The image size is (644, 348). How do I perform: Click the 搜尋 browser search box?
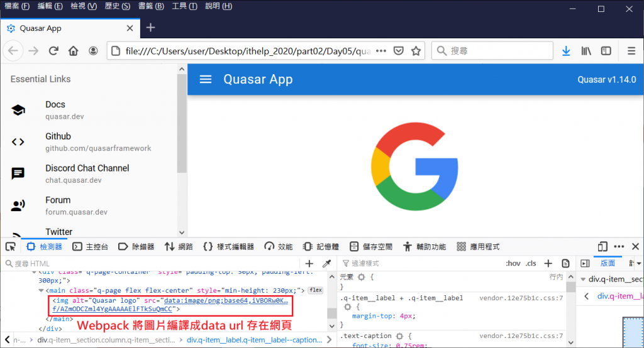pos(492,51)
